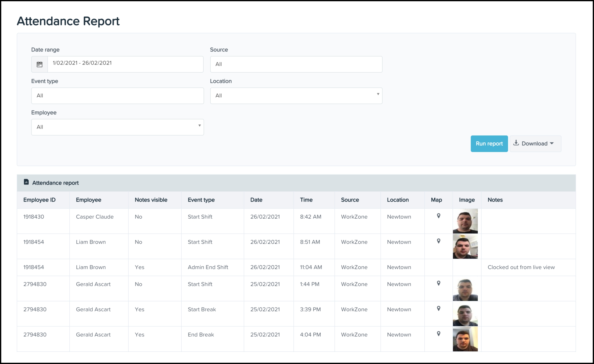Click map pin in Start Break row
The width and height of the screenshot is (594, 364).
[438, 308]
